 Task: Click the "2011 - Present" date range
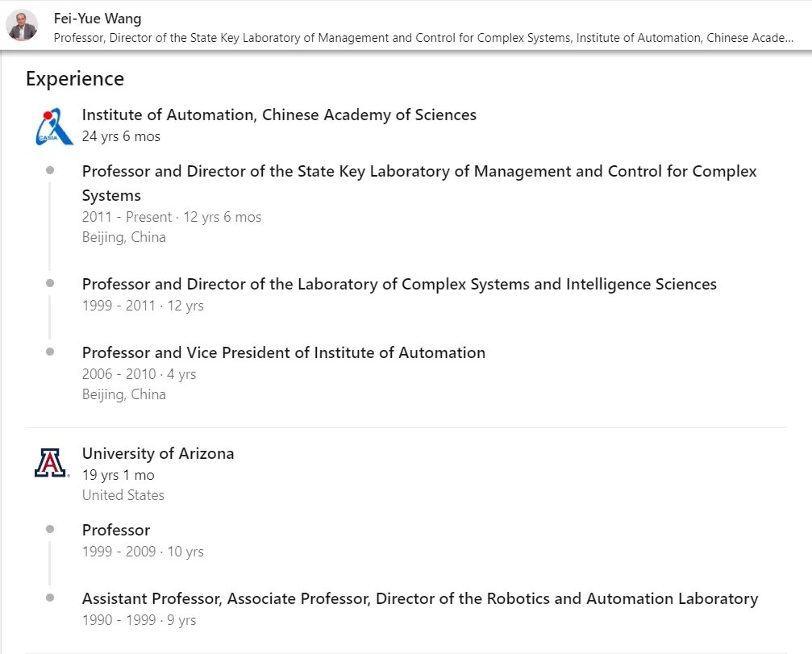(127, 217)
